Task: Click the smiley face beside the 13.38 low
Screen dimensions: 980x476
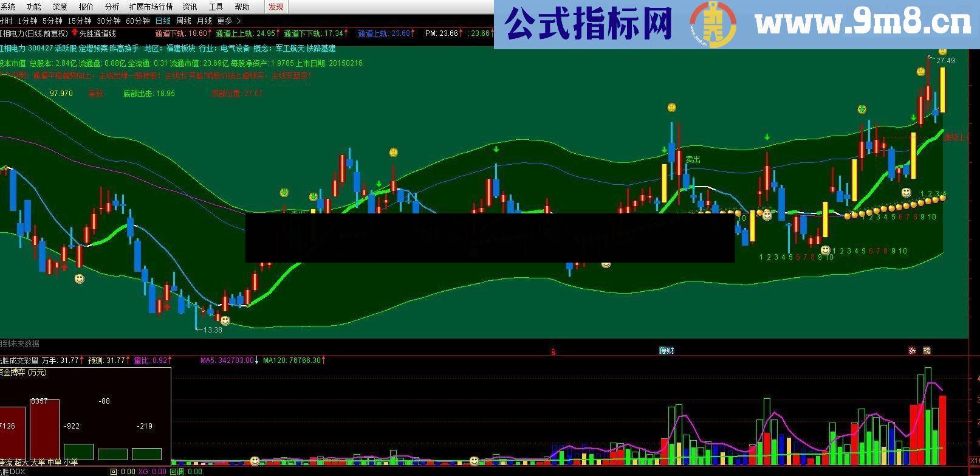Action: [x=225, y=320]
